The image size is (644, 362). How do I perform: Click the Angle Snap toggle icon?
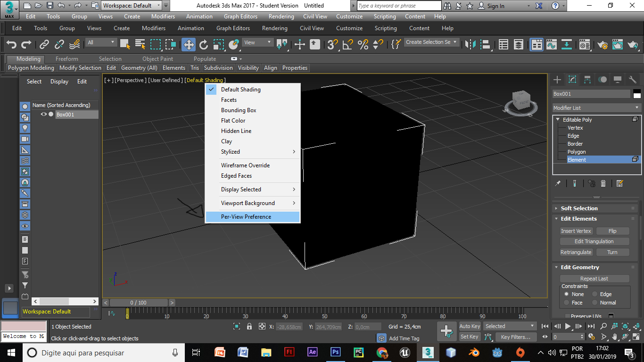click(x=347, y=44)
